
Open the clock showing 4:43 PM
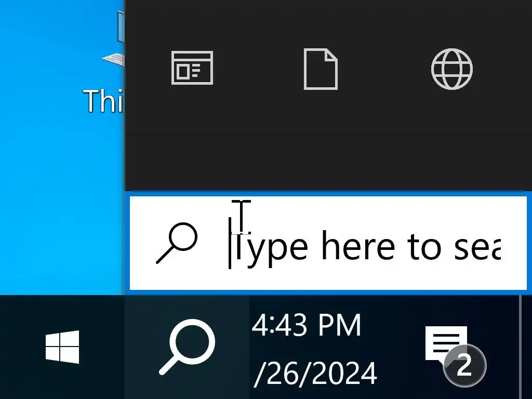[x=307, y=325]
